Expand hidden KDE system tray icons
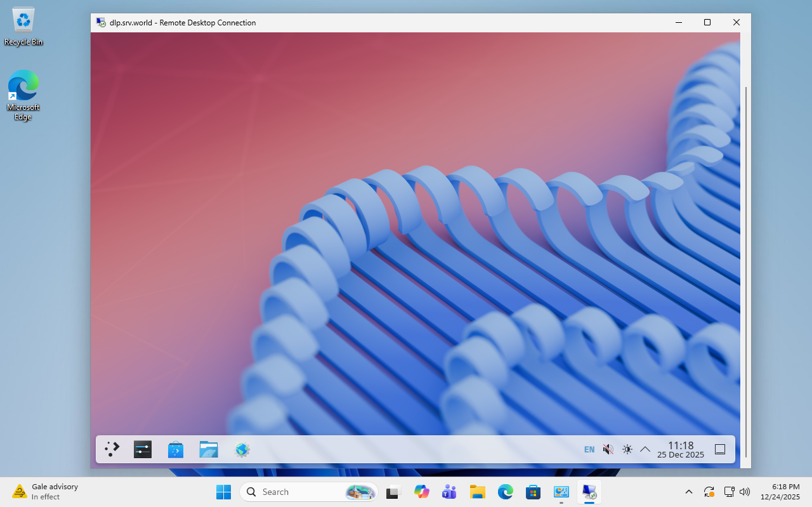 (x=645, y=449)
